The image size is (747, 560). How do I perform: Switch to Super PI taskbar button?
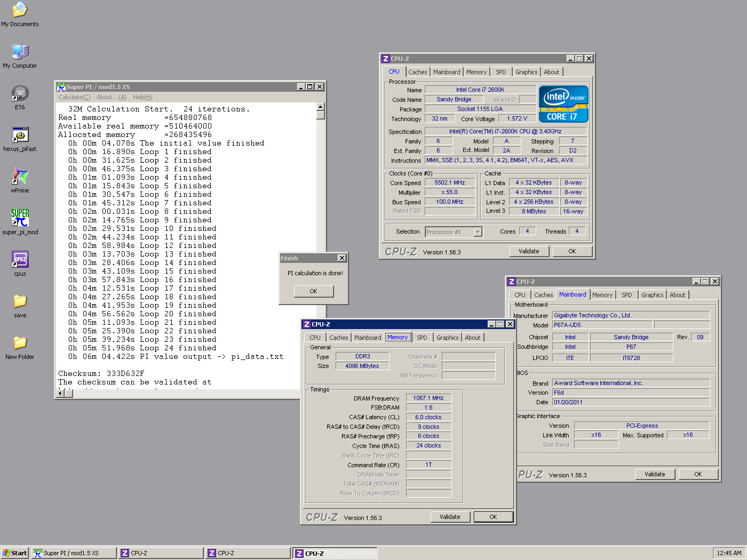click(74, 553)
